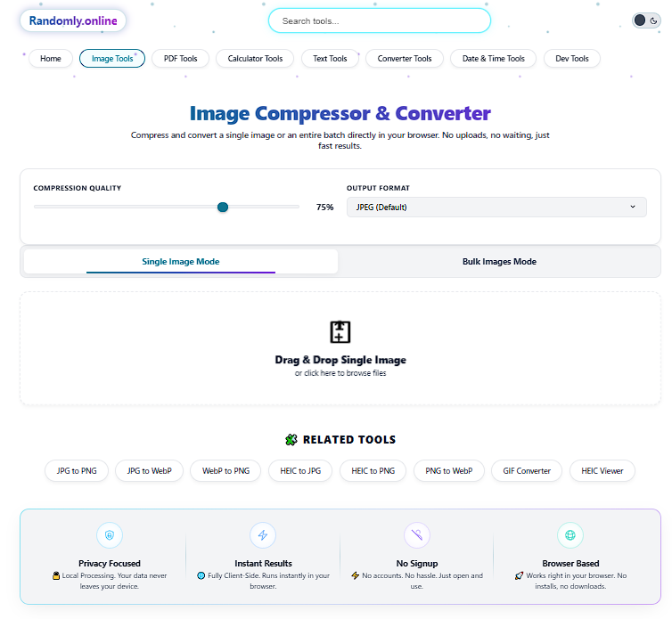
Task: Open the JPG to PNG tool
Action: [77, 471]
